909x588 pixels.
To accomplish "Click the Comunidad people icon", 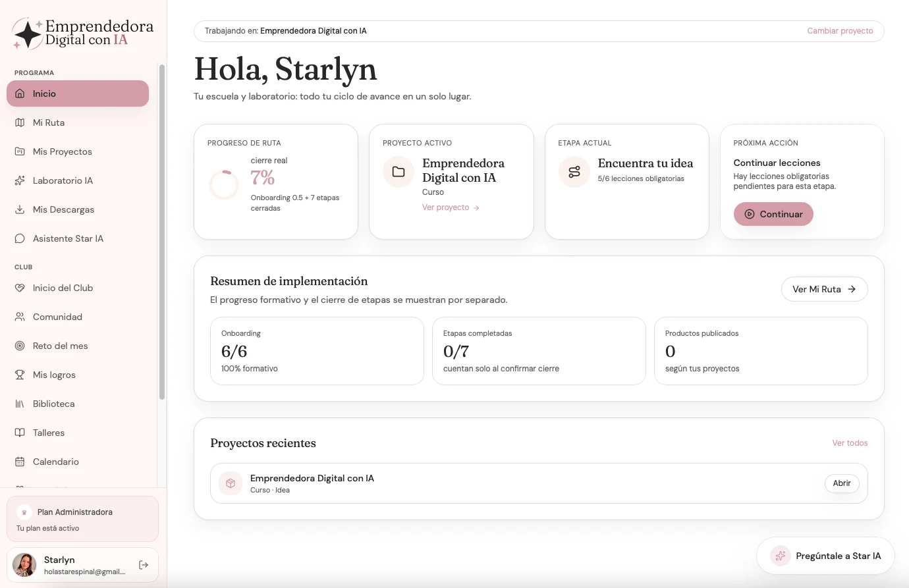I will pyautogui.click(x=20, y=317).
